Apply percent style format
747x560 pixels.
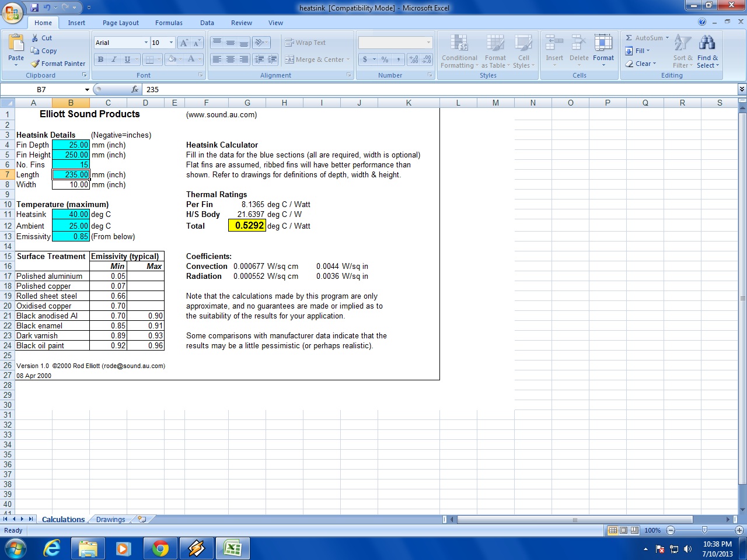385,60
